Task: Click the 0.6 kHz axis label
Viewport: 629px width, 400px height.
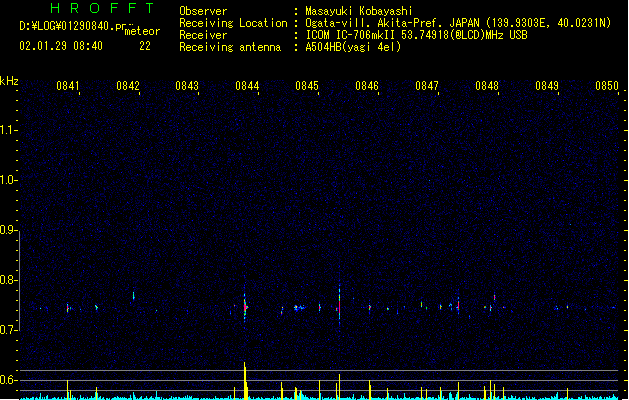Action: click(x=8, y=380)
